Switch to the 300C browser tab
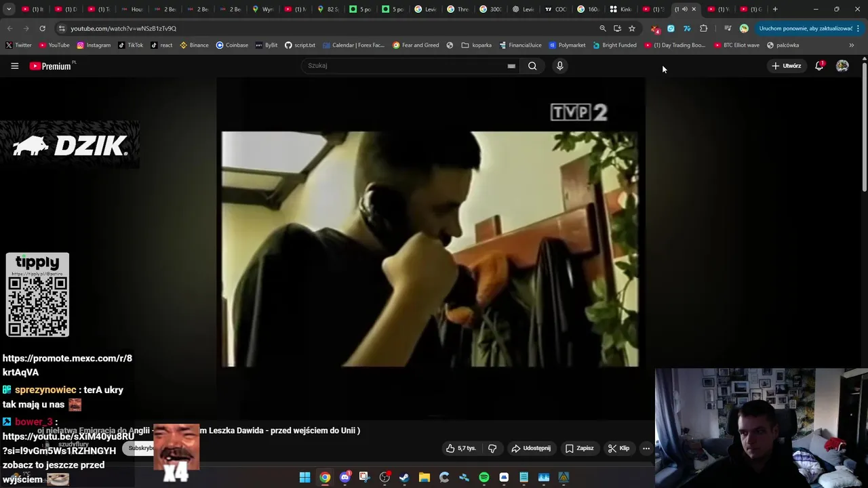The width and height of the screenshot is (868, 488). pyautogui.click(x=491, y=9)
